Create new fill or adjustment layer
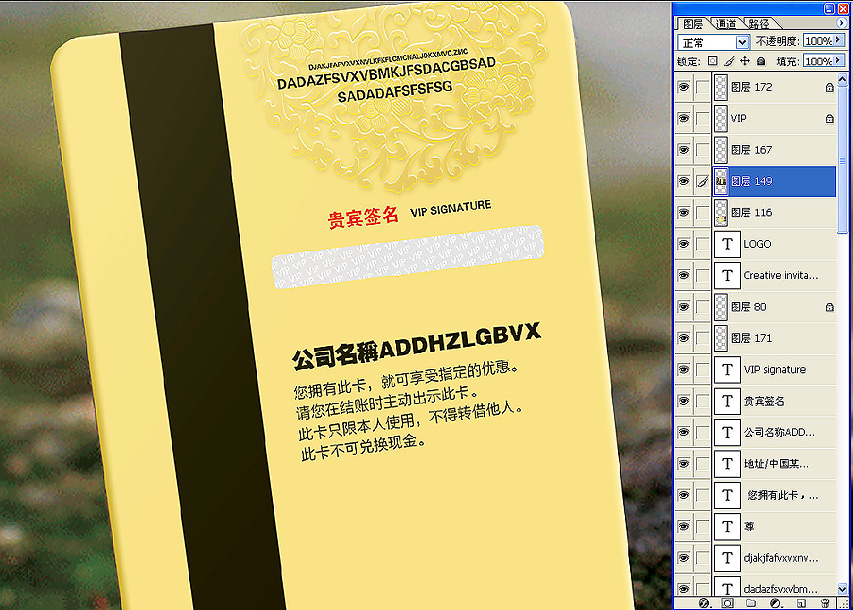853x610 pixels. 776,603
